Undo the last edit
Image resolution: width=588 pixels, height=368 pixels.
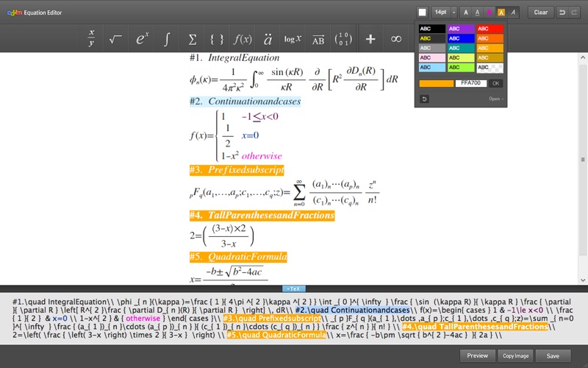pos(562,13)
